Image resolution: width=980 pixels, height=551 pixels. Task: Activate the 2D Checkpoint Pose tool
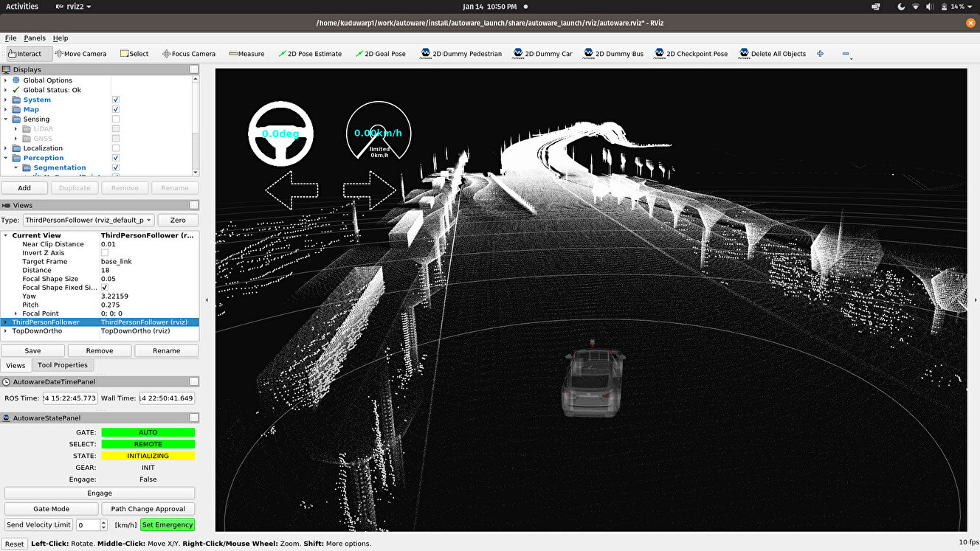[x=691, y=54]
